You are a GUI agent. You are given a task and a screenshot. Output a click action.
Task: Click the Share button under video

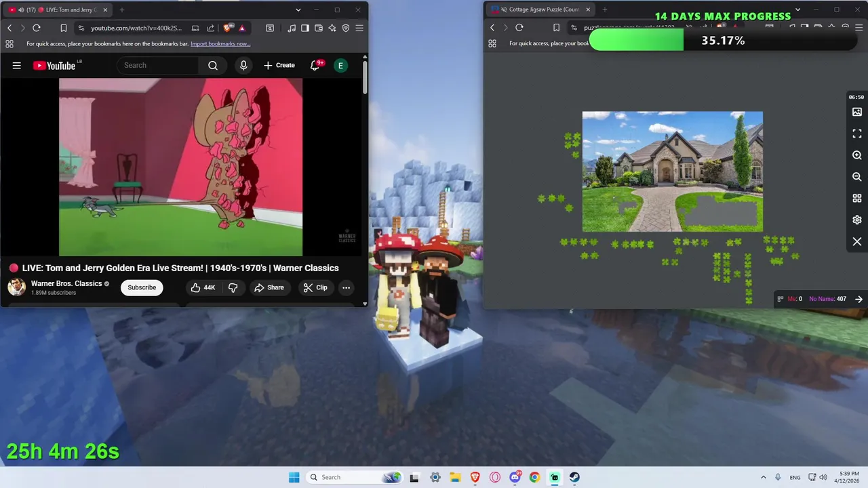coord(269,287)
